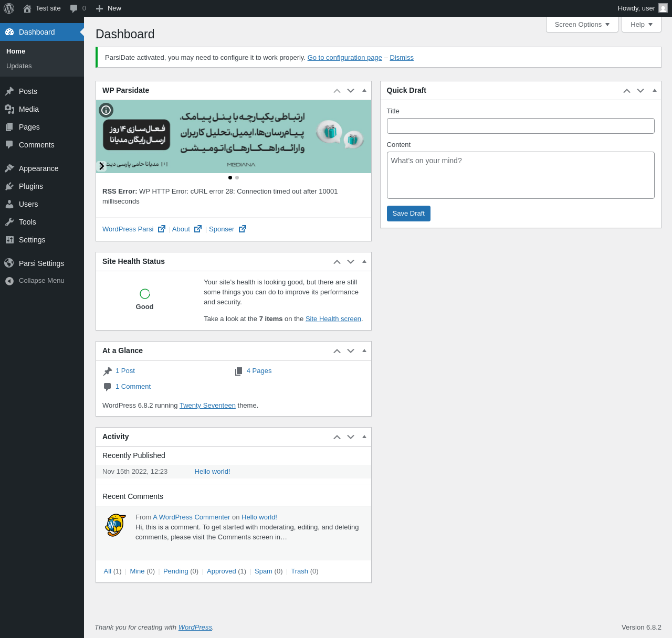This screenshot has height=638, width=672.
Task: Click the WordPress logo in admin bar
Action: pos(9,8)
